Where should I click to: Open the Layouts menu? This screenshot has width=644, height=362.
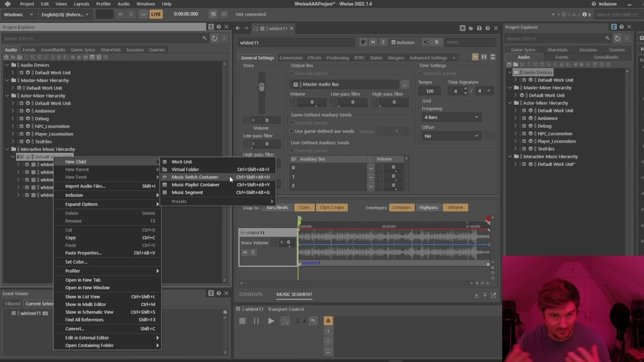tap(82, 4)
